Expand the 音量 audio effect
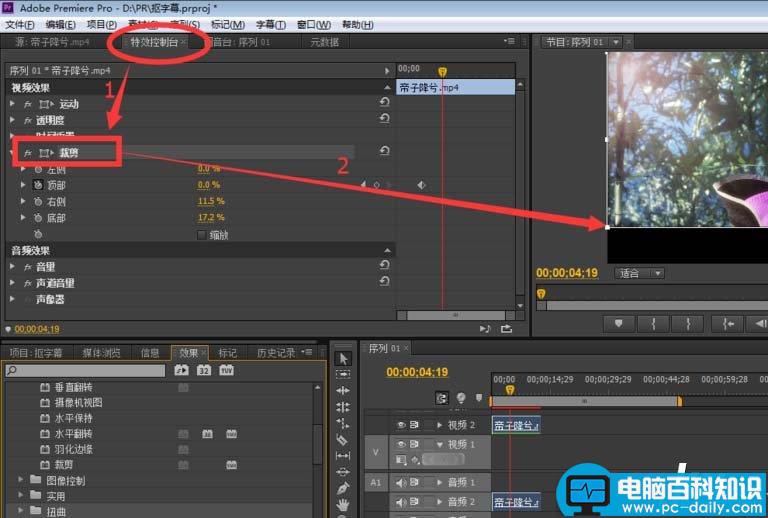Screen dimensions: 768x518 pyautogui.click(x=12, y=267)
